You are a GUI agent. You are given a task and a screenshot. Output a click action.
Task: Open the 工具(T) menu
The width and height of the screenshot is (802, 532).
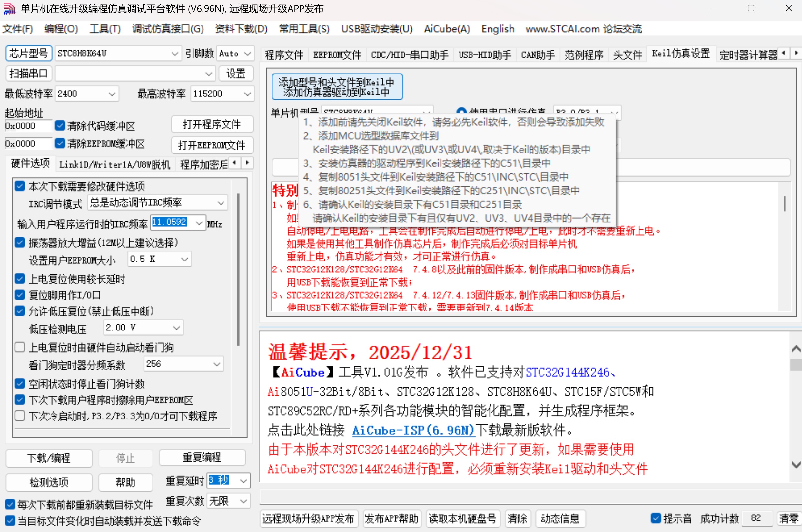click(104, 29)
